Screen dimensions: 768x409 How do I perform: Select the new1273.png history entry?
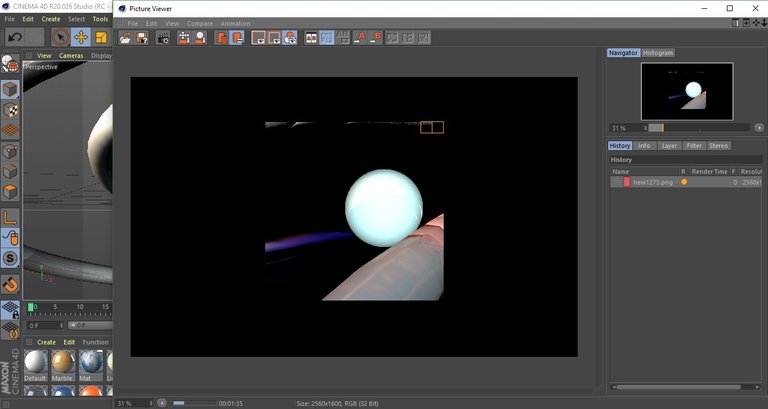click(687, 182)
